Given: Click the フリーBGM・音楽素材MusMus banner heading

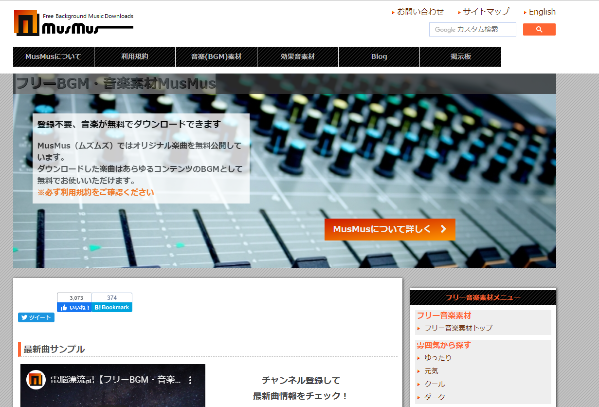Looking at the screenshot, I should point(116,84).
